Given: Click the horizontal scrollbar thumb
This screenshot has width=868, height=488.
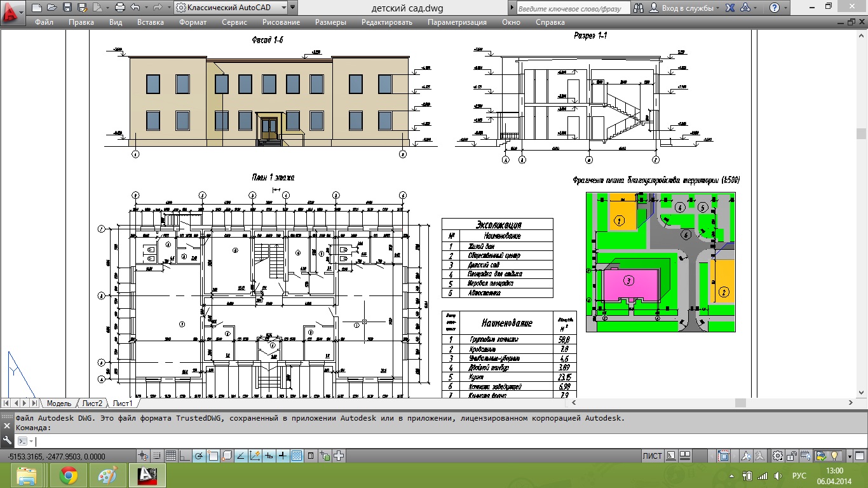Looking at the screenshot, I should pyautogui.click(x=740, y=403).
